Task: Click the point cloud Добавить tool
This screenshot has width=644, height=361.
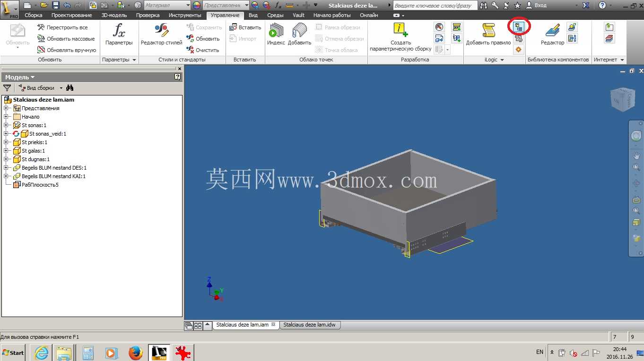Action: coord(299,34)
